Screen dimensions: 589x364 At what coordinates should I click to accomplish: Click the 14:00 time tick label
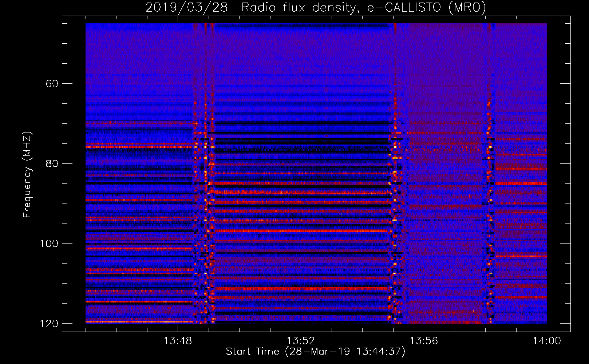tap(547, 341)
